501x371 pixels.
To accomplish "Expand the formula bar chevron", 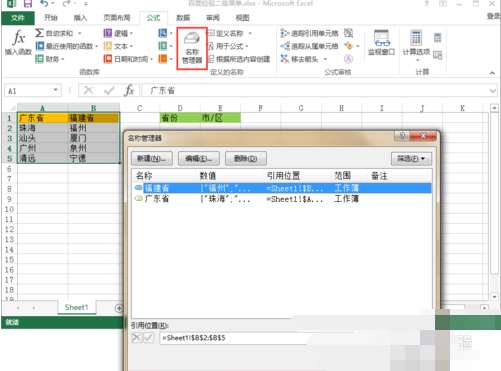I will [x=493, y=91].
